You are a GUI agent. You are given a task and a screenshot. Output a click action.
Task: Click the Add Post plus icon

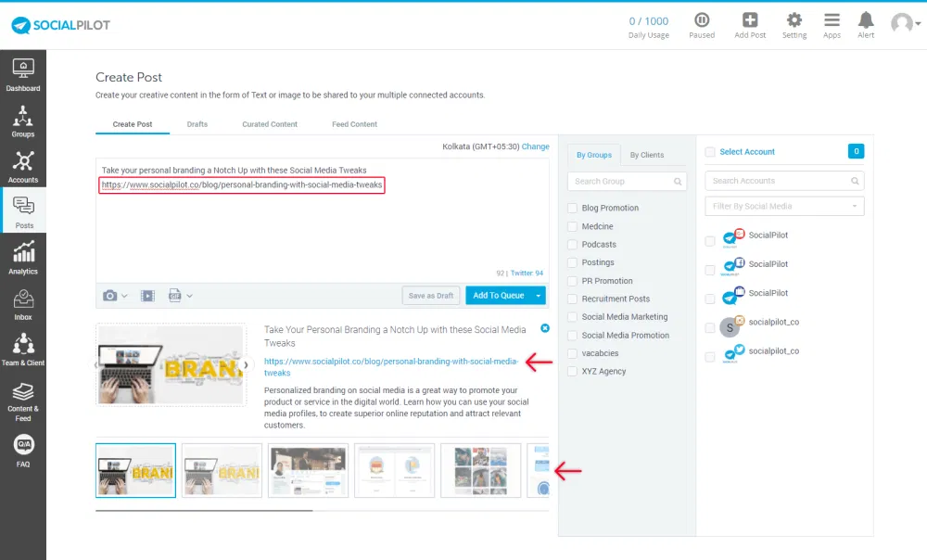tap(750, 21)
